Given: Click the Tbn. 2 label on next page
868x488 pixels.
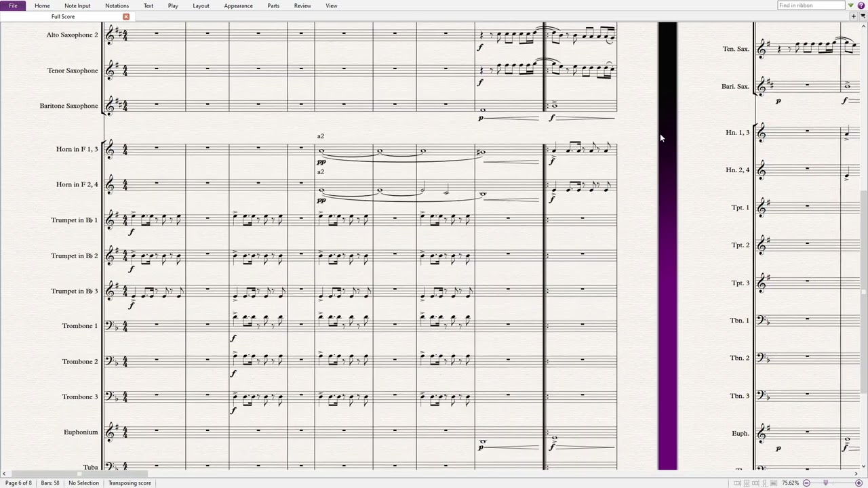Looking at the screenshot, I should (x=740, y=358).
